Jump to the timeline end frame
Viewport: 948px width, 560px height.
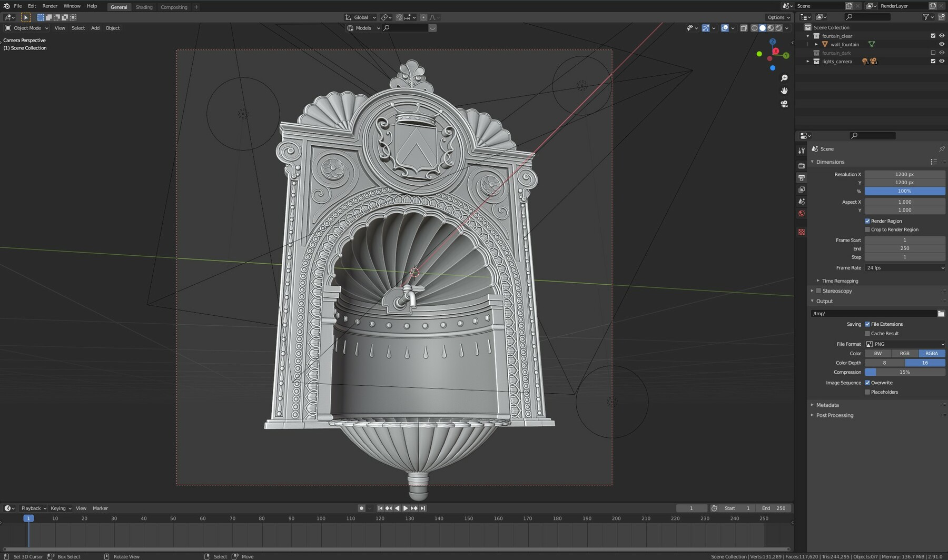(x=423, y=508)
